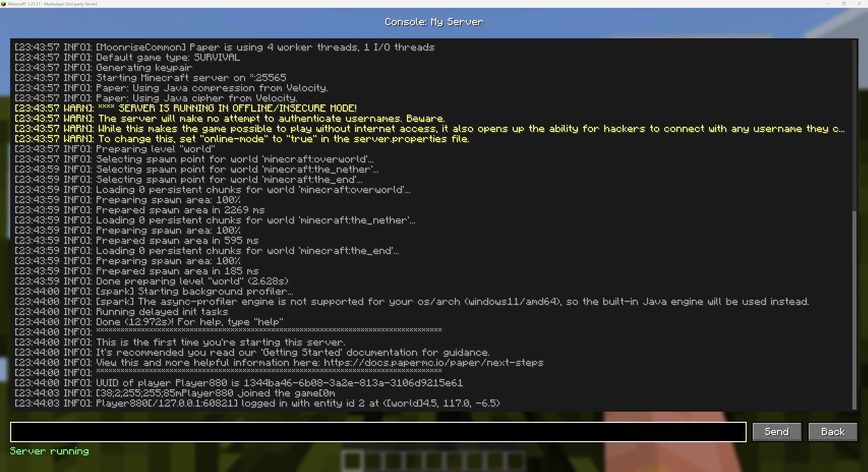Image resolution: width=868 pixels, height=472 pixels.
Task: Click the 'set "online-mode" to "true"' warning line
Action: 242,139
